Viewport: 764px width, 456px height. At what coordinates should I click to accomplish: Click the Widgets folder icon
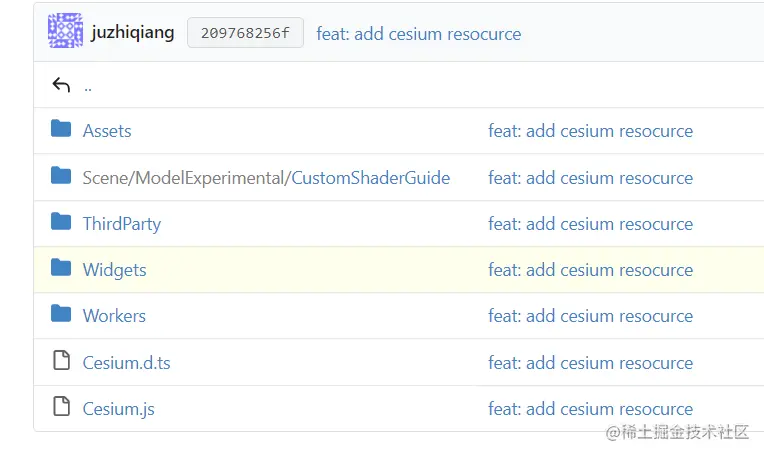(x=61, y=269)
